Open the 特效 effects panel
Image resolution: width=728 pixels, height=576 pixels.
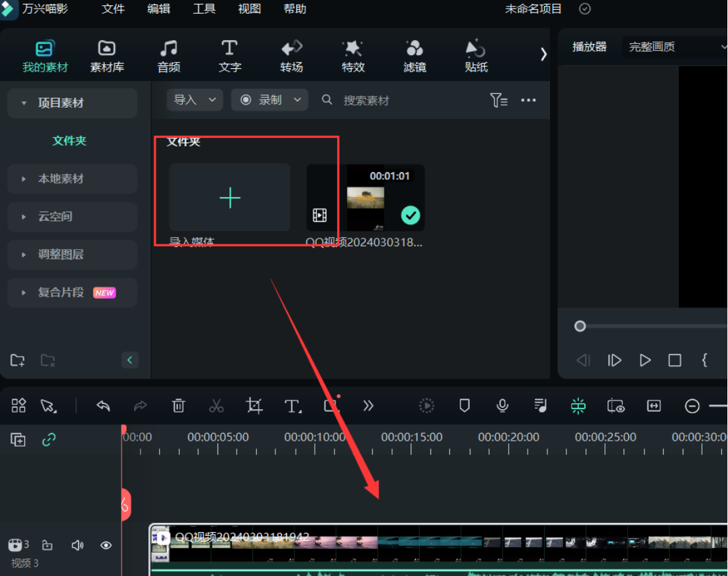pyautogui.click(x=353, y=56)
